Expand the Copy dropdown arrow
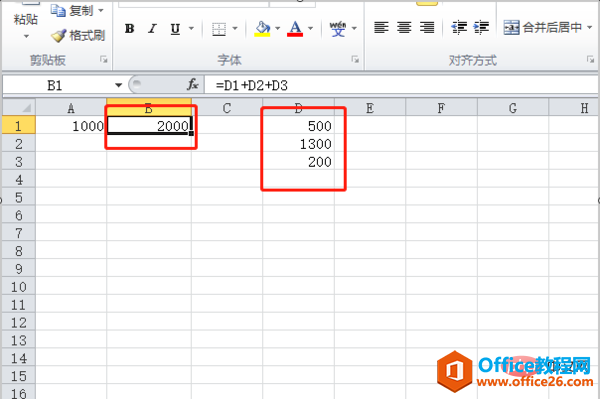This screenshot has height=399, width=600. 101,11
